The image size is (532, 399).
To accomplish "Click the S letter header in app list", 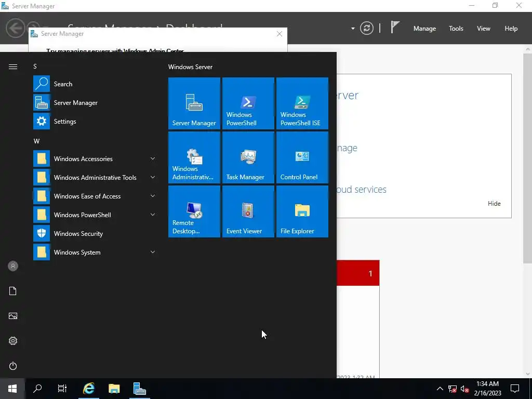I will coord(35,66).
